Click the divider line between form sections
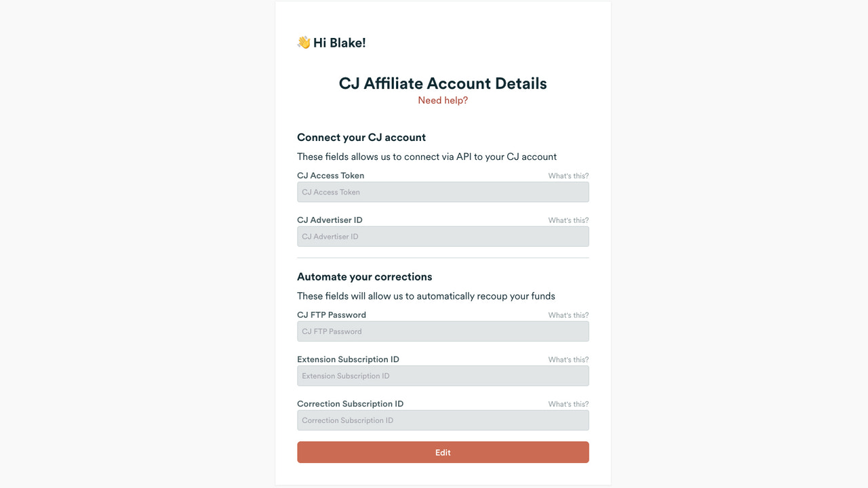 click(x=443, y=256)
